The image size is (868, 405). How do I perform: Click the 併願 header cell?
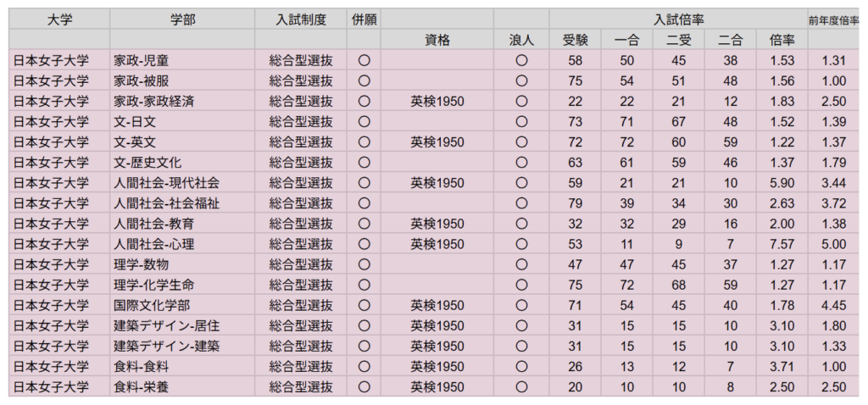pyautogui.click(x=364, y=19)
